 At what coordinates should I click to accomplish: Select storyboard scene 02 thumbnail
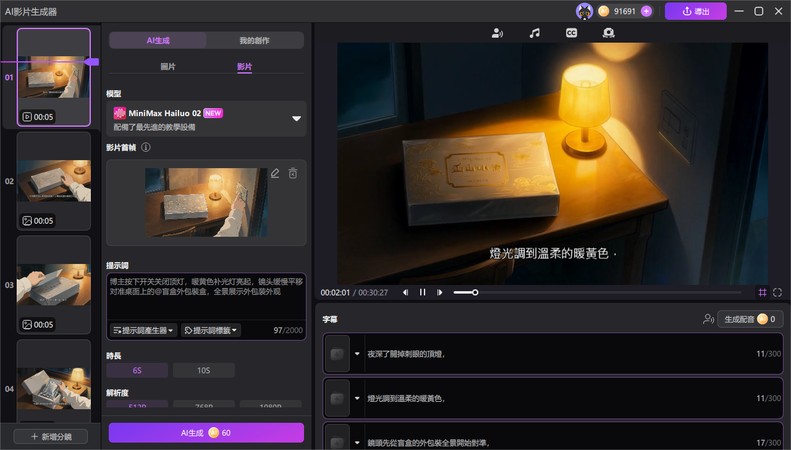click(54, 181)
